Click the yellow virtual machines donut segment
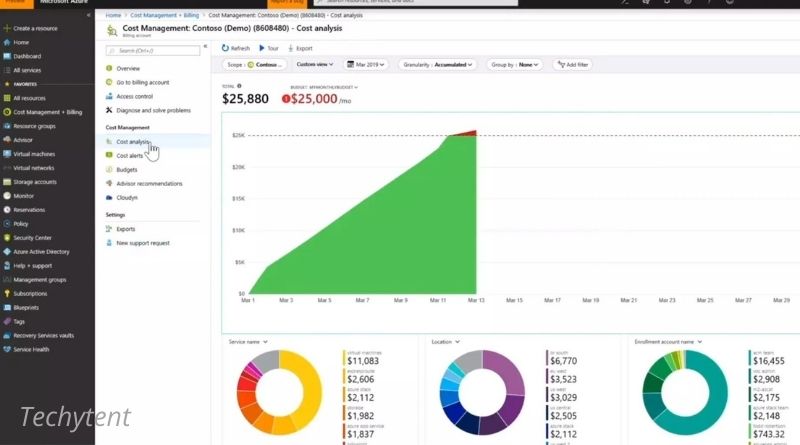This screenshot has width=800, height=445. pos(309,388)
